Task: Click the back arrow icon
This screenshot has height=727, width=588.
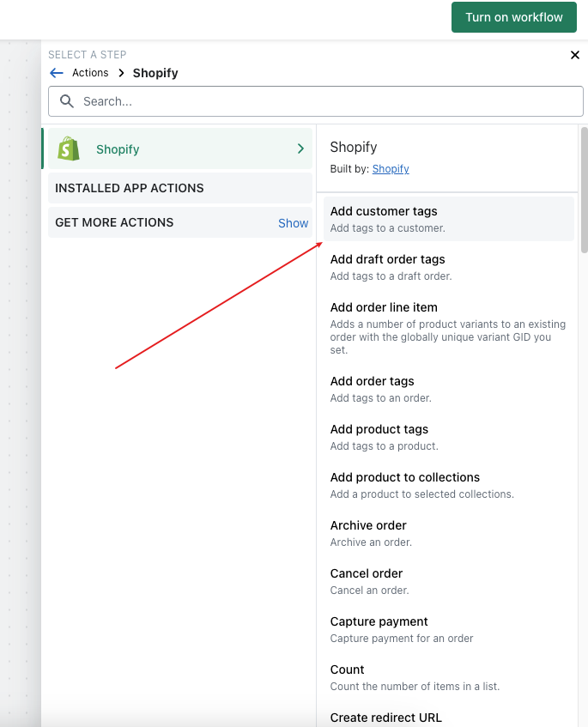Action: click(57, 73)
